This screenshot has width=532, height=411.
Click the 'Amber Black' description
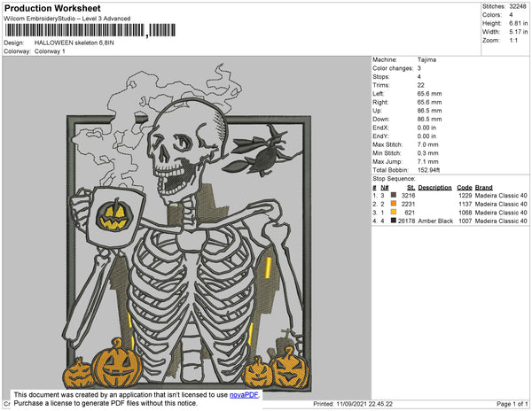click(435, 221)
